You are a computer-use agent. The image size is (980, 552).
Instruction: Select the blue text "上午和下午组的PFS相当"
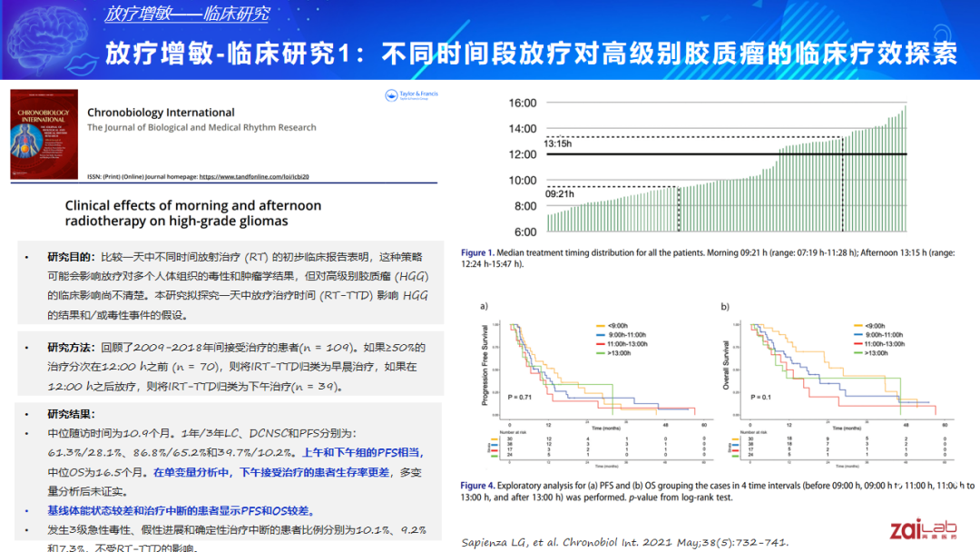(361, 453)
